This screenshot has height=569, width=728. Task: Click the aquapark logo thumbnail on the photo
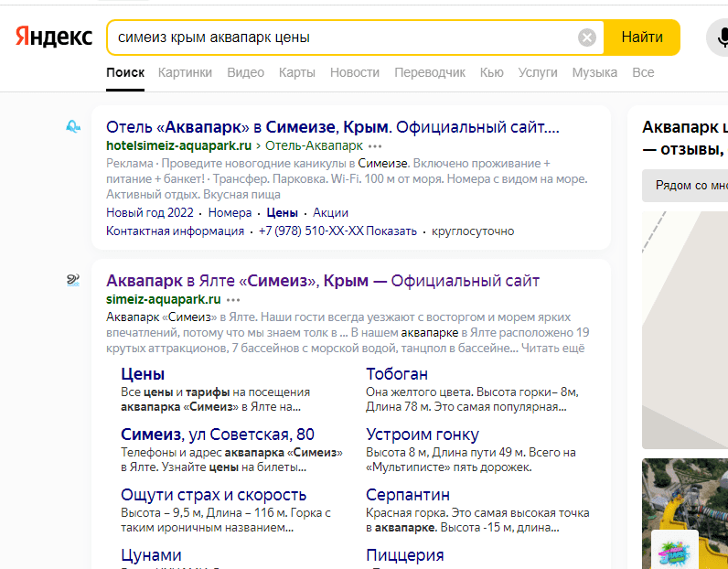coord(675,551)
